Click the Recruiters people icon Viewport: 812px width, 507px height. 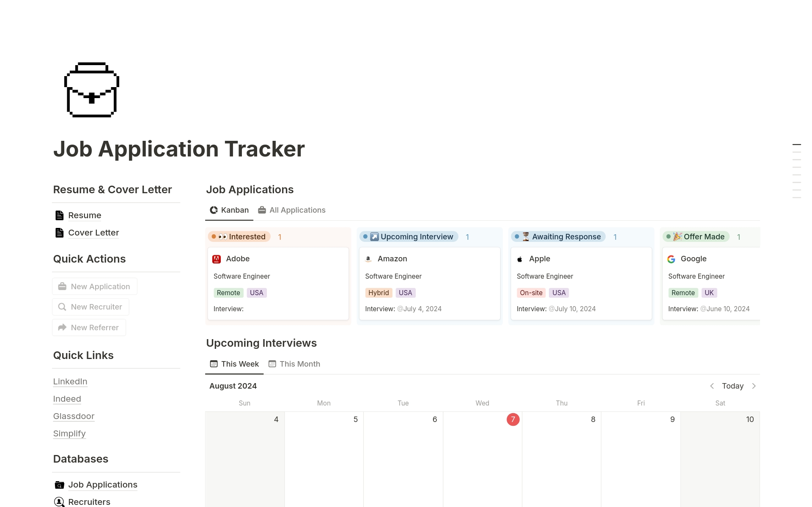pyautogui.click(x=59, y=502)
